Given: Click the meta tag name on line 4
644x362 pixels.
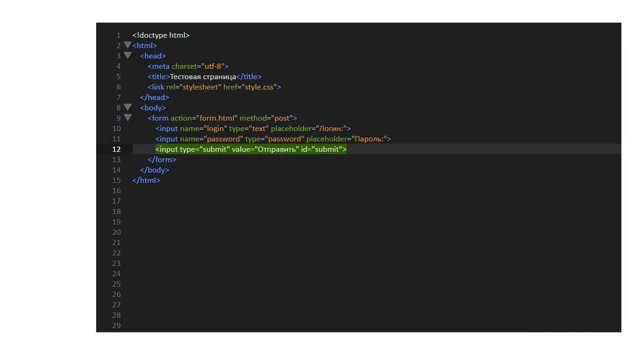Looking at the screenshot, I should (x=161, y=66).
